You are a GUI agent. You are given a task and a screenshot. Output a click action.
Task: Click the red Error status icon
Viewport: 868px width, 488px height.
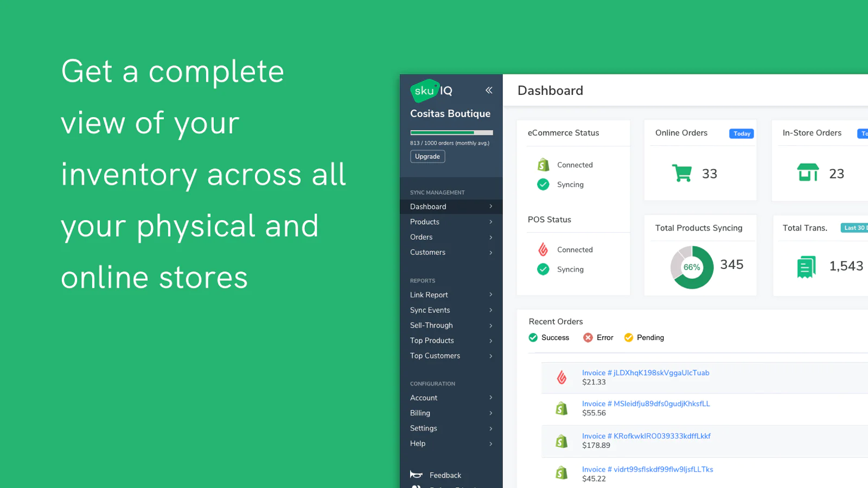pos(588,337)
